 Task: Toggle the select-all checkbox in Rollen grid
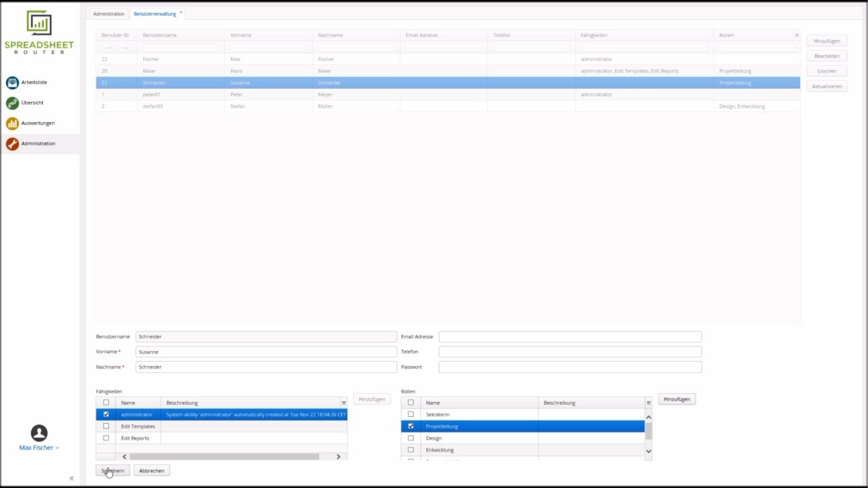[410, 403]
